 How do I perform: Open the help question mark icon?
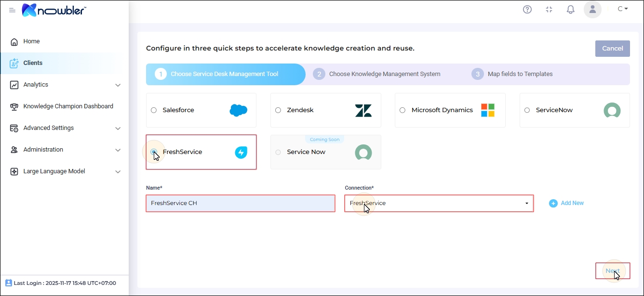[527, 9]
